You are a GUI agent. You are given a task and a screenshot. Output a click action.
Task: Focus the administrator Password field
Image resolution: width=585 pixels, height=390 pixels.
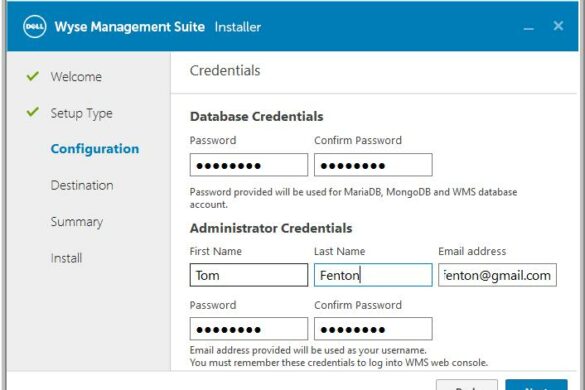(x=249, y=329)
